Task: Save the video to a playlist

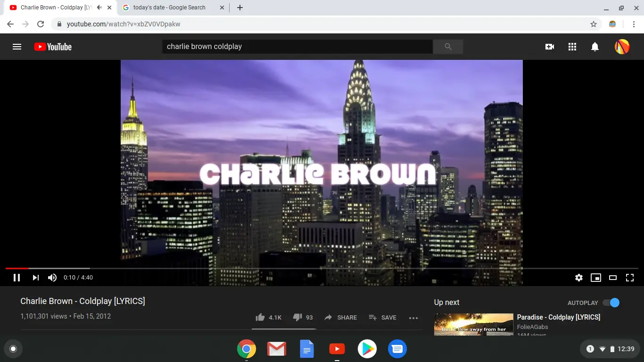Action: pos(382,317)
